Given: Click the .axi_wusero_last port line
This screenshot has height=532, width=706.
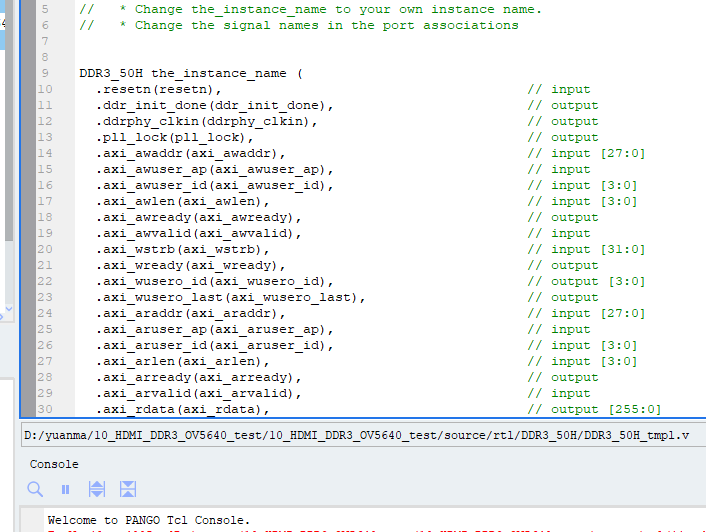Looking at the screenshot, I should [230, 297].
